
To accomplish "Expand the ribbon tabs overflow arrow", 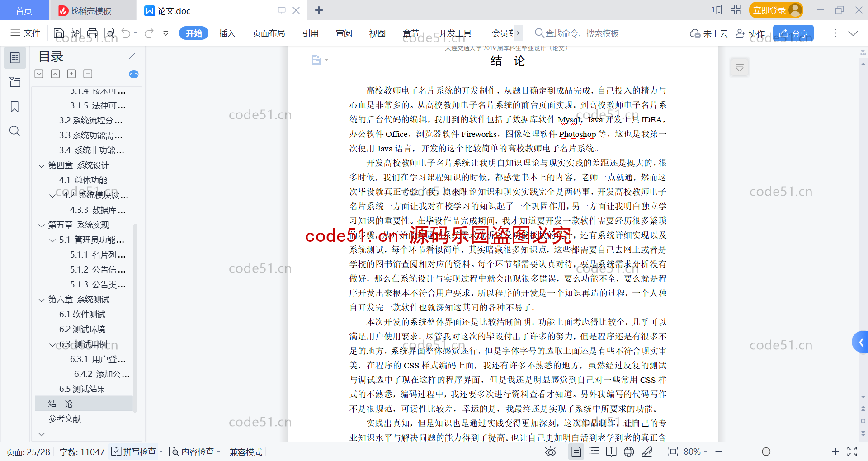I will (518, 33).
